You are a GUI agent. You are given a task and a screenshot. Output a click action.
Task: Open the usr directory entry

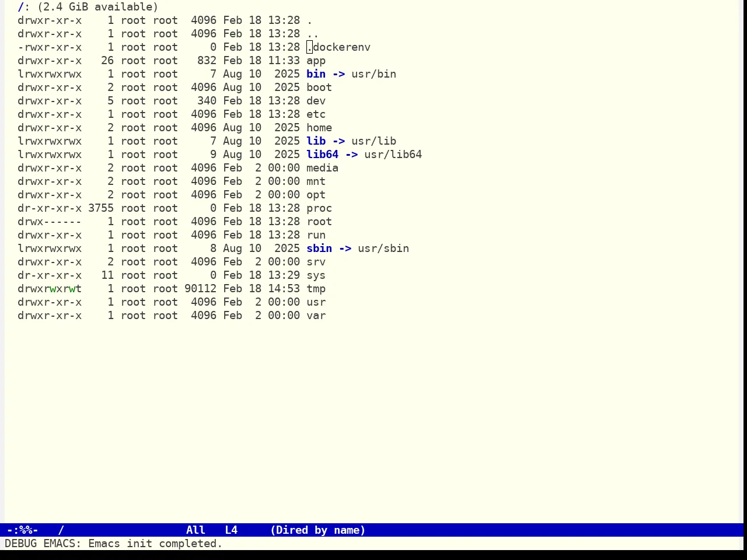point(316,302)
